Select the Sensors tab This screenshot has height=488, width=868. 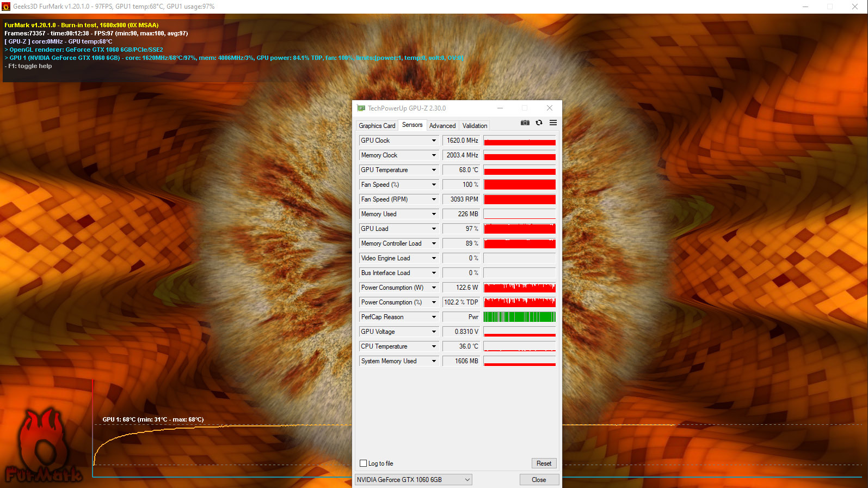tap(412, 125)
